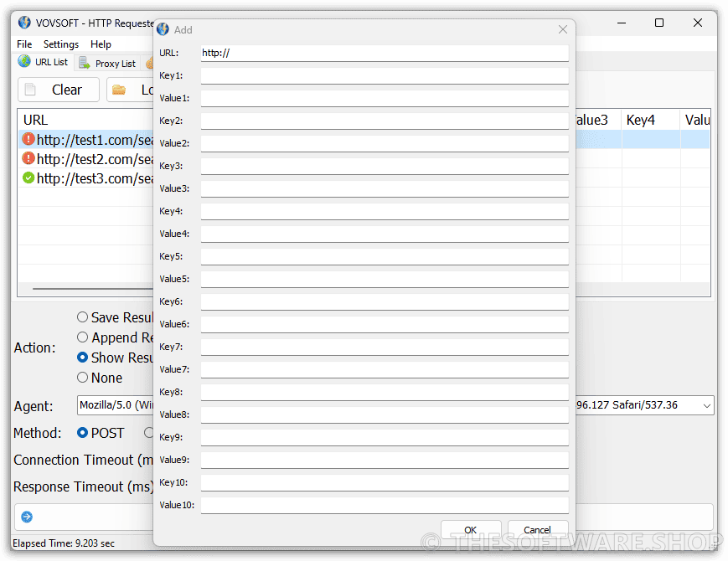Focus the Key10 input field

point(385,482)
